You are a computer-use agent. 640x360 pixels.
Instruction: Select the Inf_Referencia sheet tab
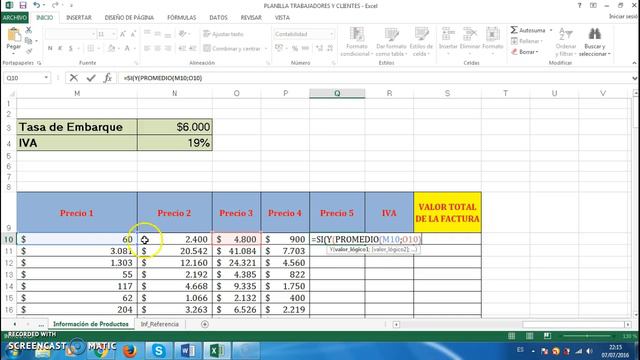click(x=160, y=324)
